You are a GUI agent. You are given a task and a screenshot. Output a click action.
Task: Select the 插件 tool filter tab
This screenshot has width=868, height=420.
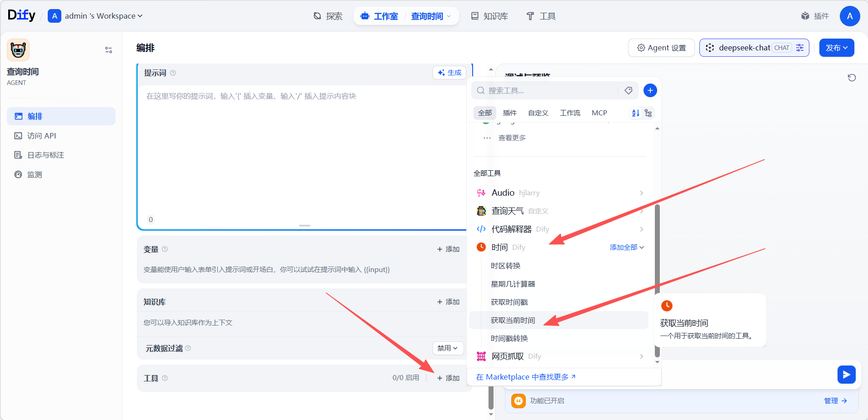tap(510, 113)
